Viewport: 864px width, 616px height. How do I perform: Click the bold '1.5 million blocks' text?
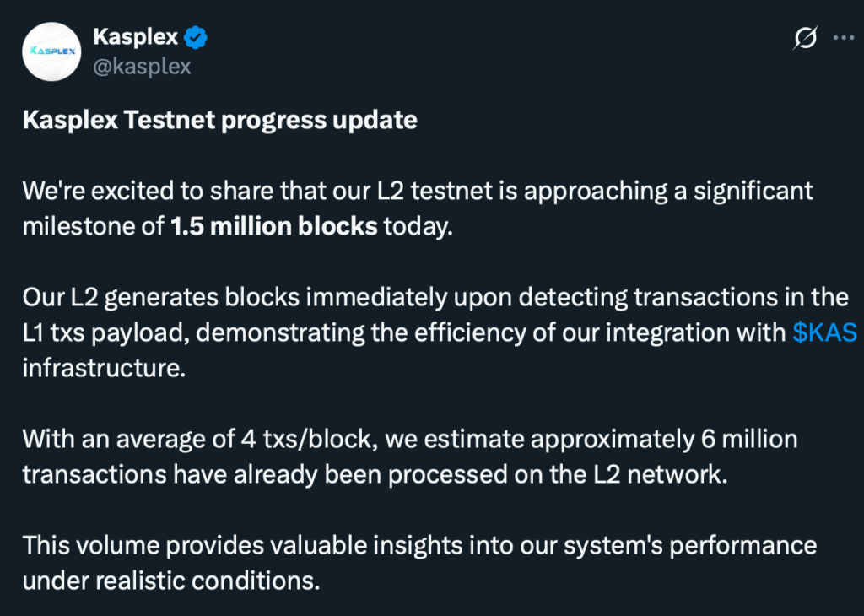click(x=274, y=226)
